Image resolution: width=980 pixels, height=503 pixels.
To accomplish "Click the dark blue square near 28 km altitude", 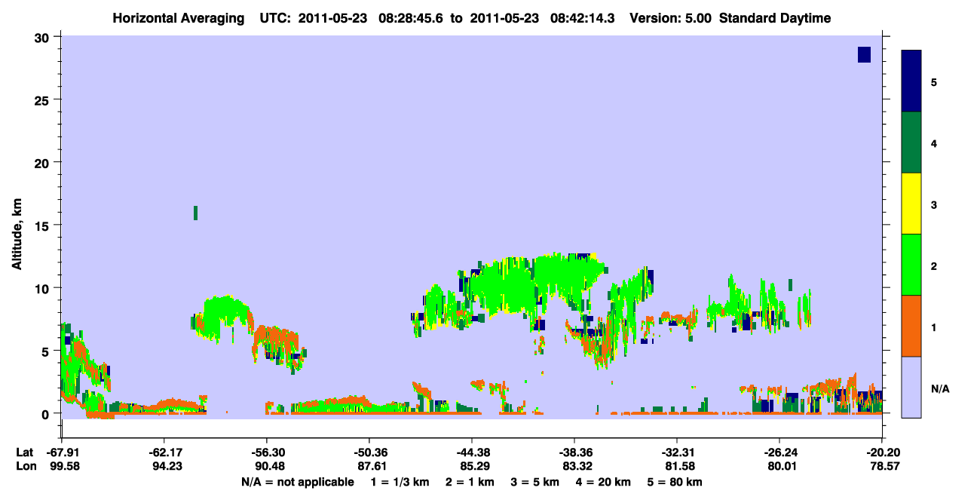I will tap(864, 54).
